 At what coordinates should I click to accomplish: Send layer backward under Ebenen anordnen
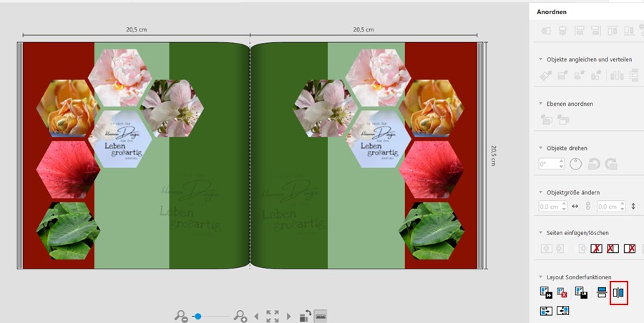click(562, 119)
